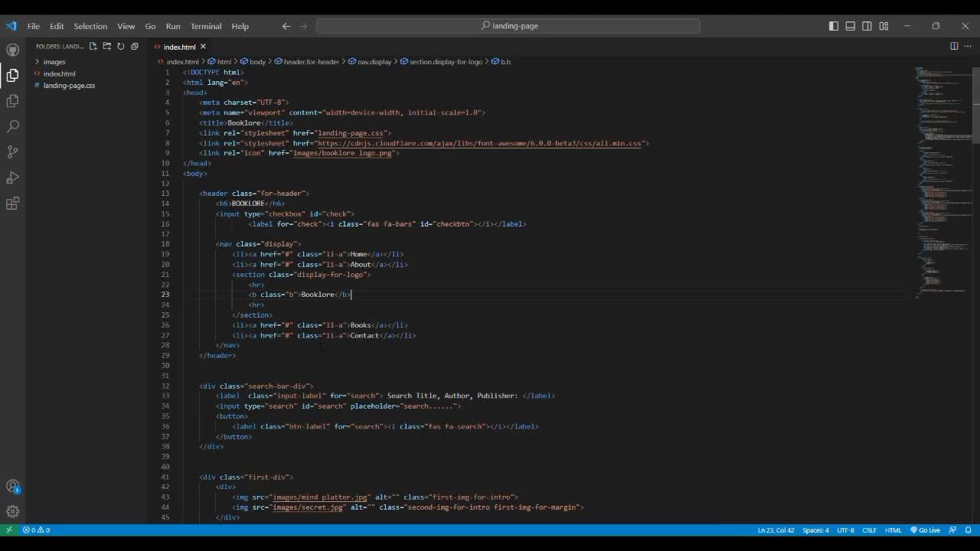Open the editor More Actions ellipsis menu
The height and width of the screenshot is (551, 980).
click(967, 47)
